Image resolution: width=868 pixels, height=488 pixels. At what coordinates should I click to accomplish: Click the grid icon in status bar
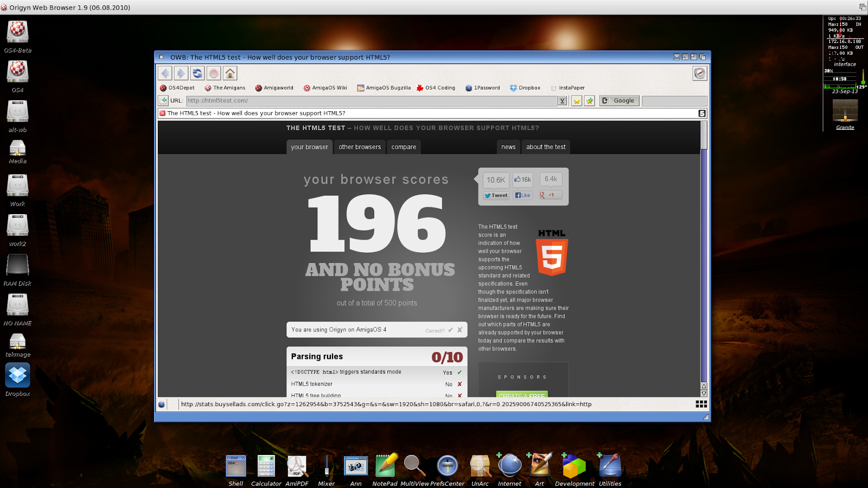(x=701, y=404)
